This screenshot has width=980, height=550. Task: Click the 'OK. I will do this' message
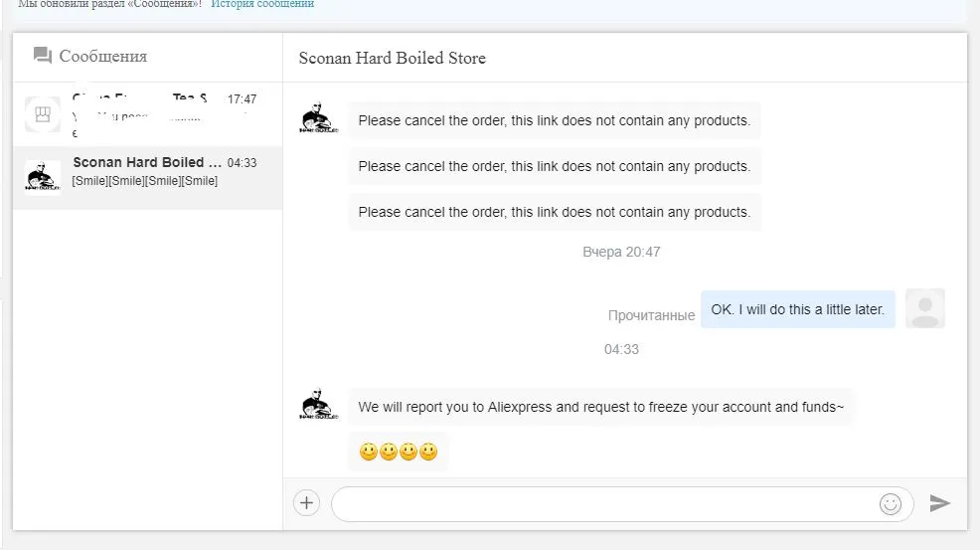pyautogui.click(x=797, y=309)
